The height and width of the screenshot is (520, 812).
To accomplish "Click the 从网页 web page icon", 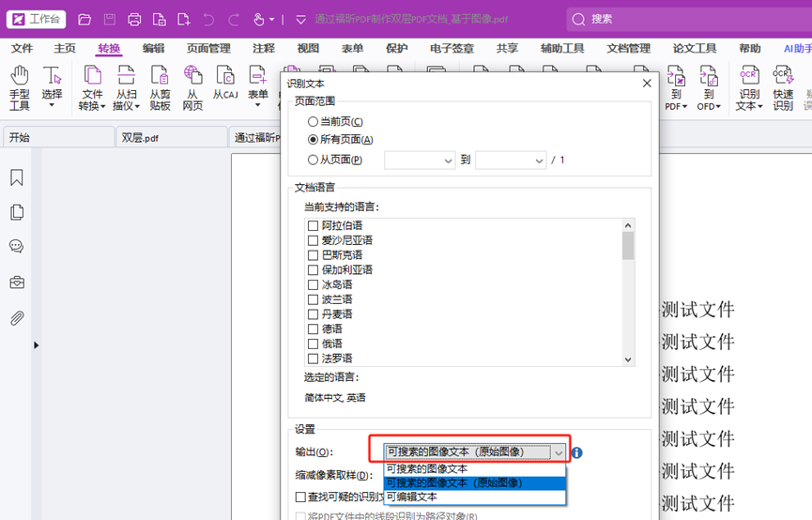I will (192, 87).
